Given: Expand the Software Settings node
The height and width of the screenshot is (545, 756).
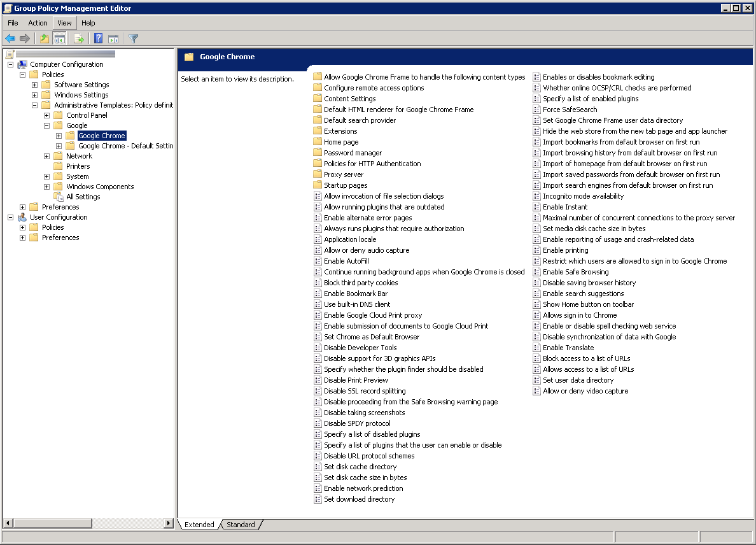Looking at the screenshot, I should [x=35, y=85].
